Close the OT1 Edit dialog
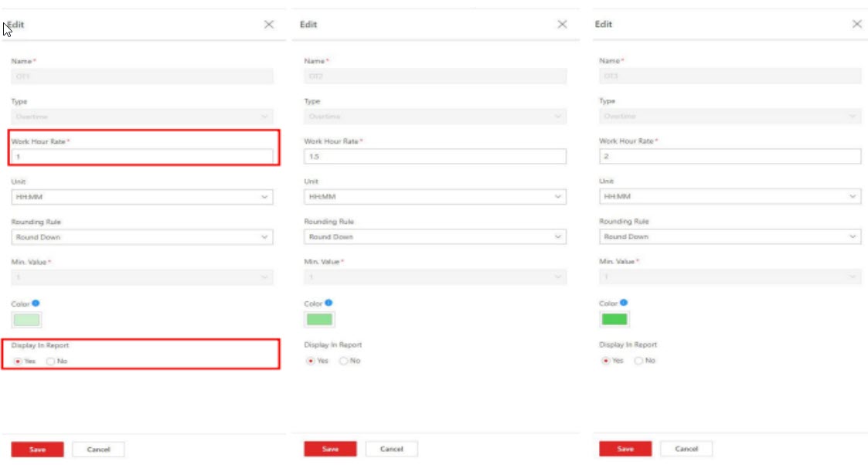The width and height of the screenshot is (868, 465). [269, 25]
